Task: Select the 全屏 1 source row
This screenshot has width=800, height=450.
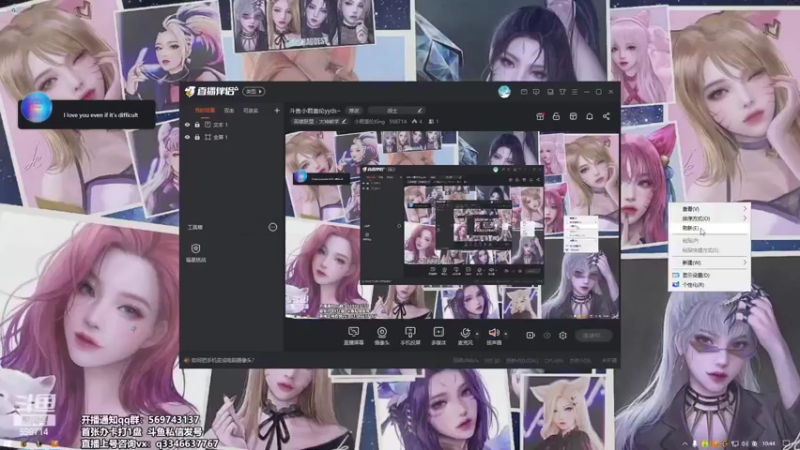Action: point(232,137)
